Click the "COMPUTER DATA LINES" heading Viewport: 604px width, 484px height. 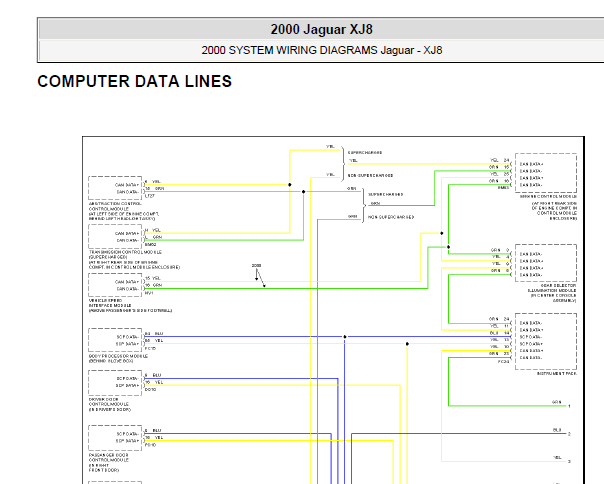coord(134,81)
